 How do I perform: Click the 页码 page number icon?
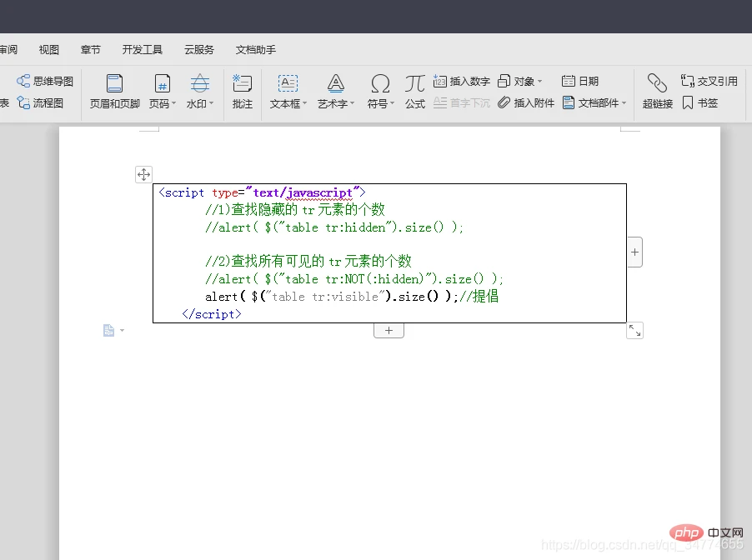(x=162, y=83)
